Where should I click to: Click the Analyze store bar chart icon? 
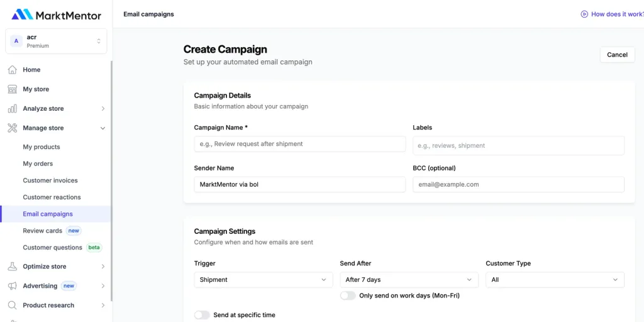point(13,108)
